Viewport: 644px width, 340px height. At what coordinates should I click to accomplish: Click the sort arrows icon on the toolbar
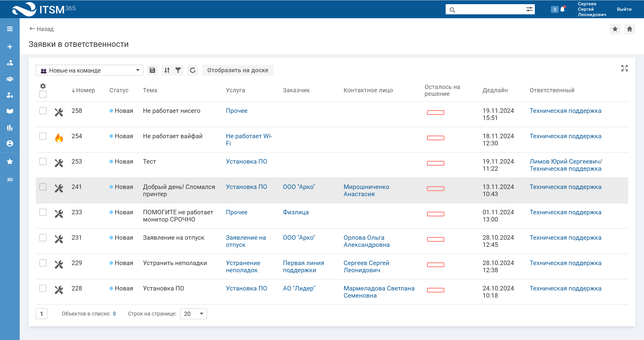167,70
